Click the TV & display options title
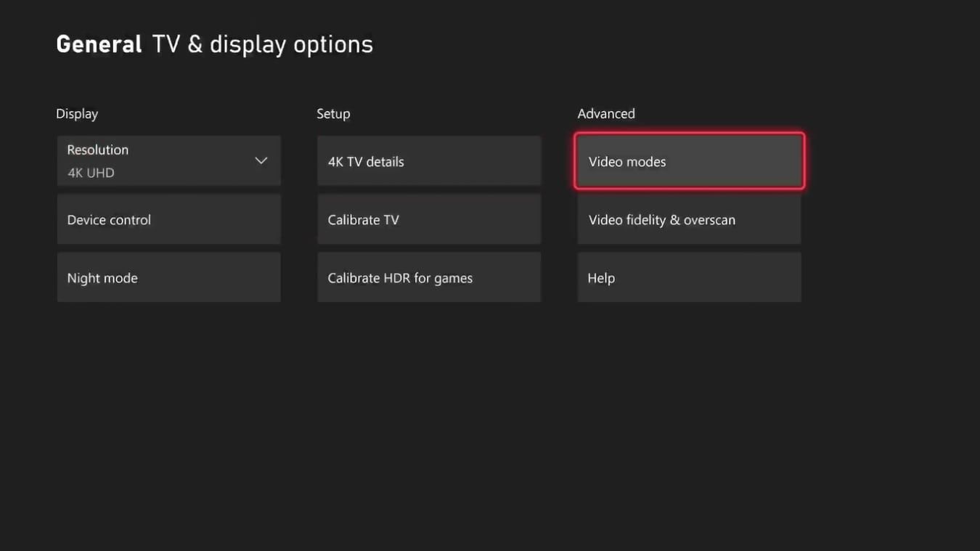The height and width of the screenshot is (551, 980). [262, 44]
